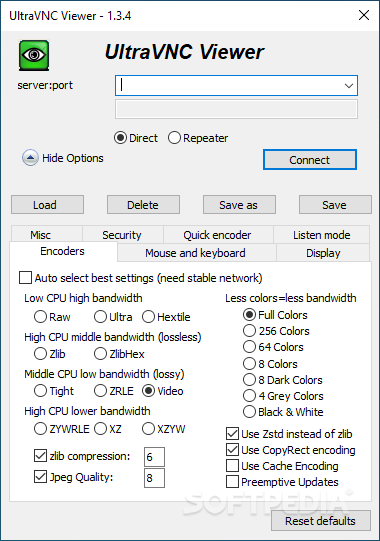This screenshot has width=380, height=541.
Task: Open the server:port dropdown arrow
Action: pyautogui.click(x=349, y=86)
